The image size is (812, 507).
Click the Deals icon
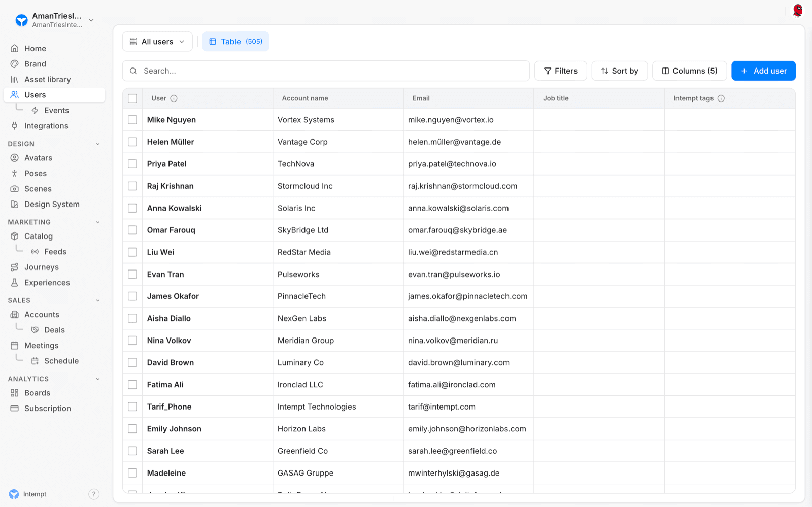coord(35,330)
